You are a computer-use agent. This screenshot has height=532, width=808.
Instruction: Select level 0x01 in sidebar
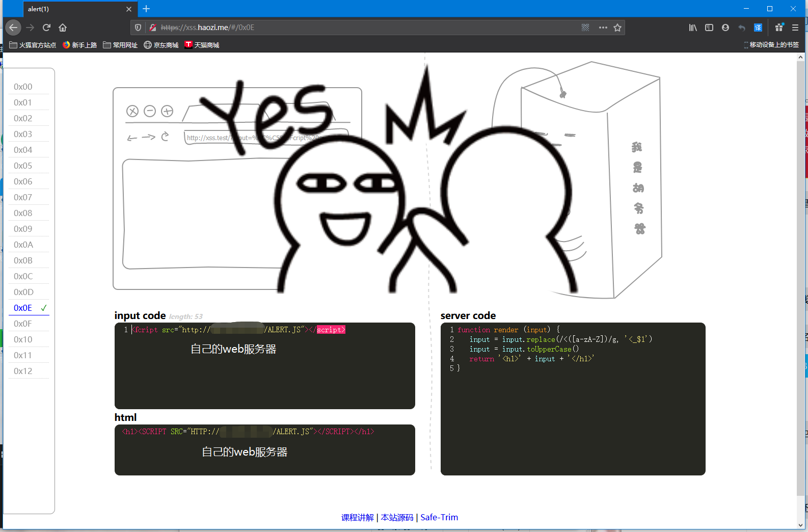29,102
